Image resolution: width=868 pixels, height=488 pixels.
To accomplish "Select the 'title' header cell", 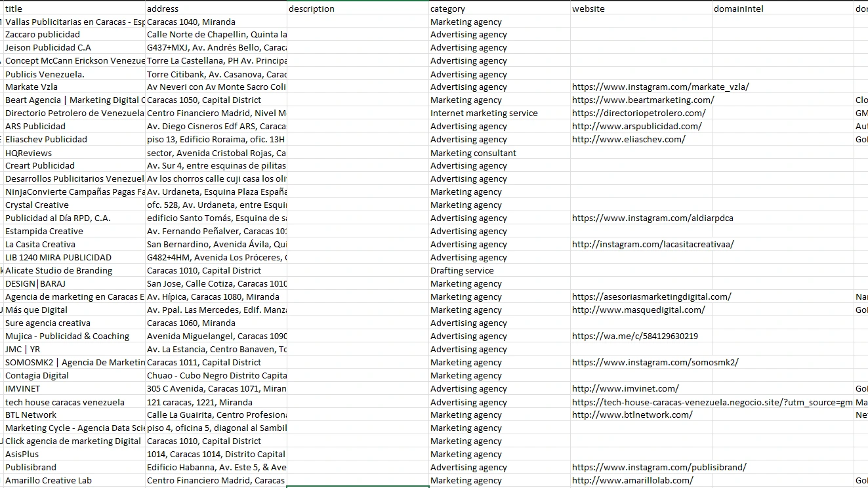I will (x=74, y=9).
